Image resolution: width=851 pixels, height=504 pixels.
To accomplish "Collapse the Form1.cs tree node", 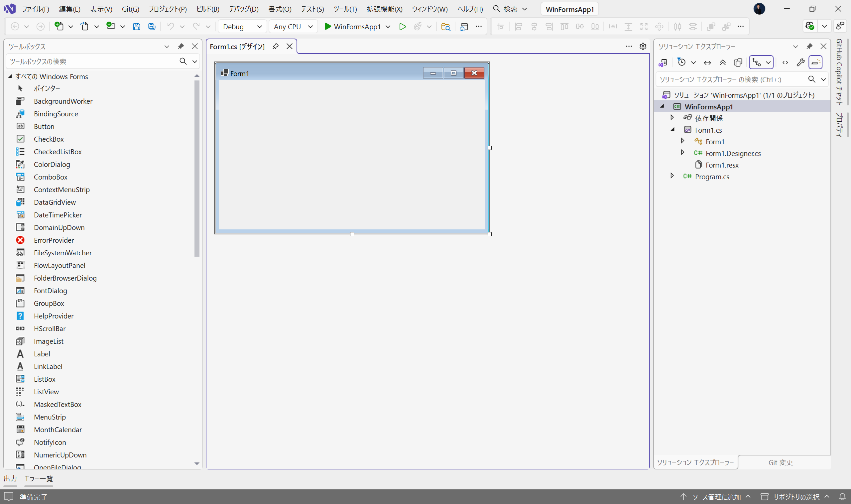I will [672, 129].
